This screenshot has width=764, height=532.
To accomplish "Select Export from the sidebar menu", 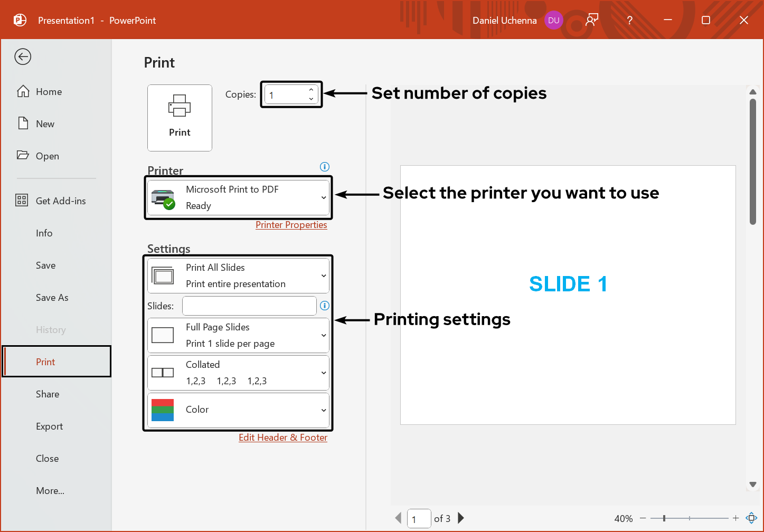I will [49, 426].
